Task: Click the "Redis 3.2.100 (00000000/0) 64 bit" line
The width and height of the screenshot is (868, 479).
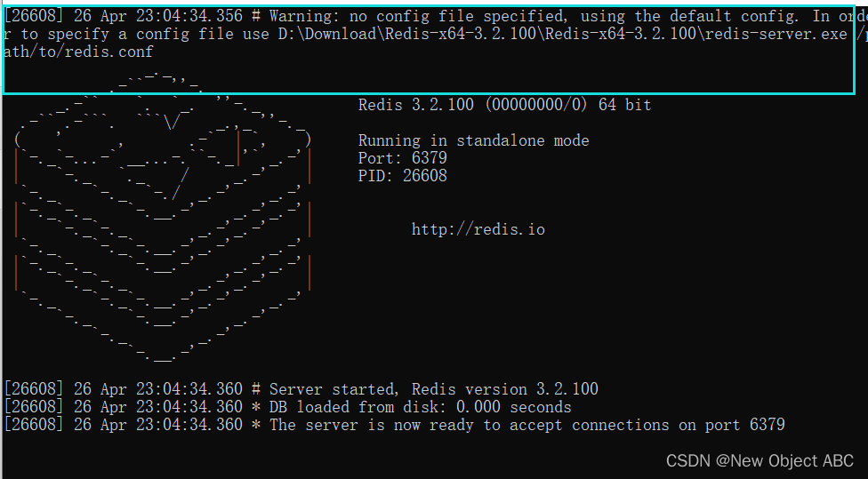Action: click(x=504, y=105)
